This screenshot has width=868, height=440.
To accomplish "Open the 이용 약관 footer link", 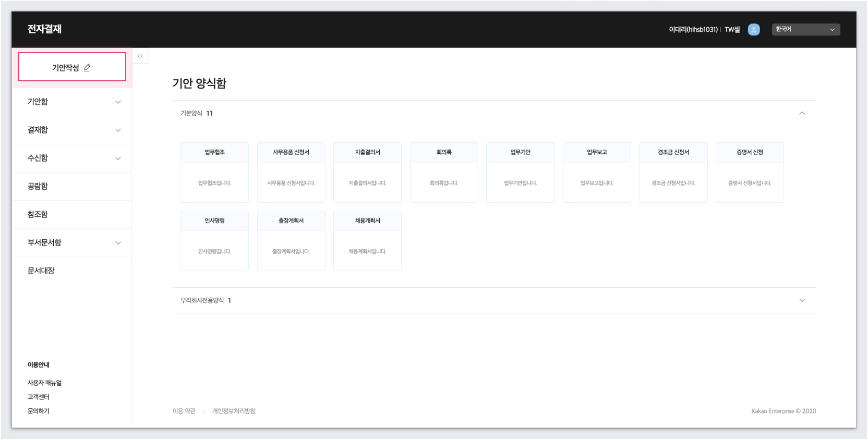I will pyautogui.click(x=184, y=411).
